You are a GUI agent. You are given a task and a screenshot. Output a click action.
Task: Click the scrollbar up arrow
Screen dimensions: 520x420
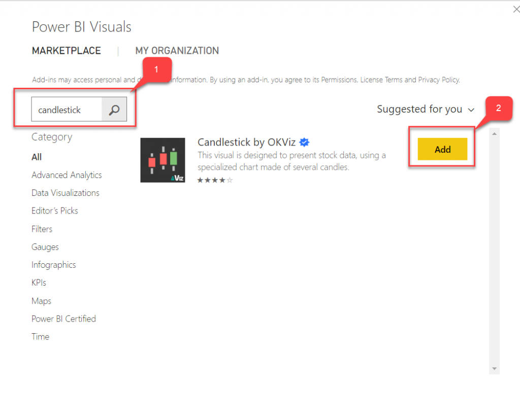494,134
